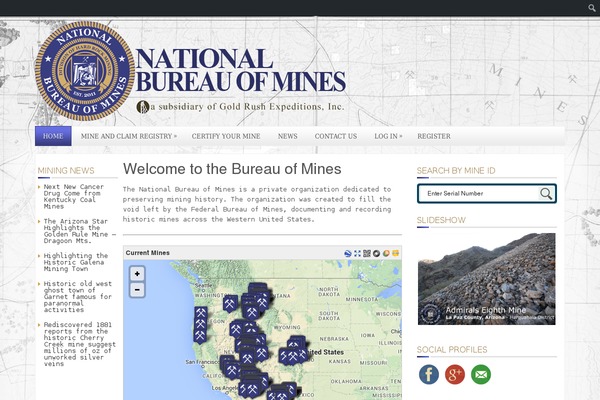Open Garnet ghost town paranormal article

[x=78, y=297]
